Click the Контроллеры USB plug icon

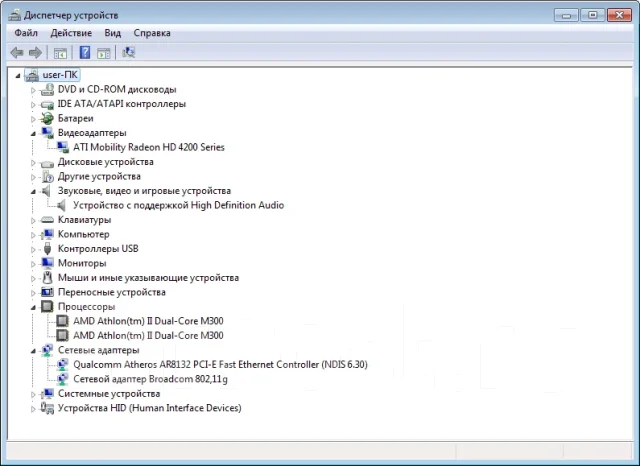tap(47, 249)
